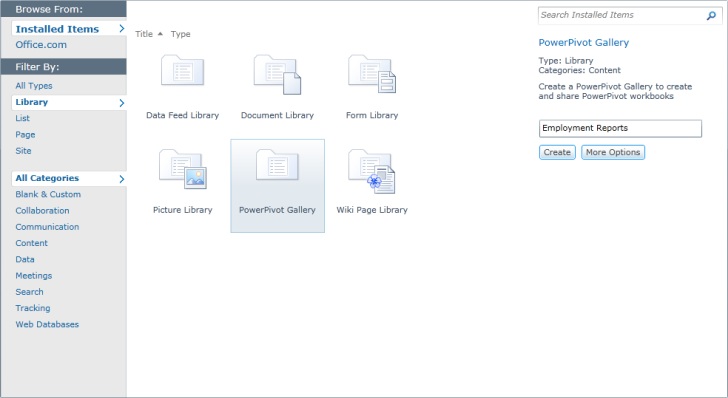Select the Picture Library icon
This screenshot has width=728, height=398.
coord(182,169)
